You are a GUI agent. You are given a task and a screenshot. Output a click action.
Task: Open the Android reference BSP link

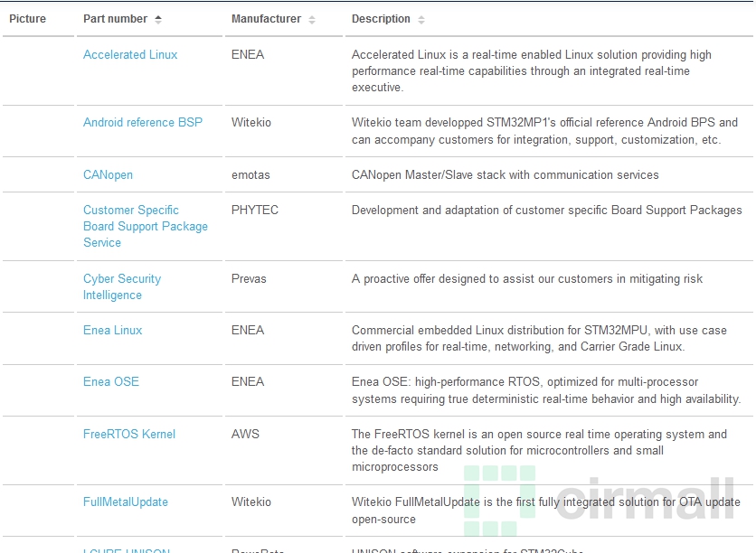(x=143, y=122)
